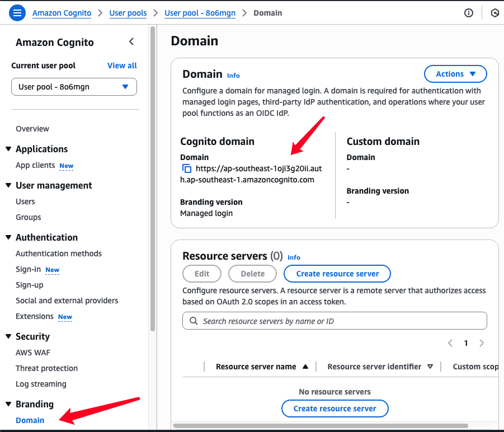Viewport: 504px width, 432px height.
Task: Collapse the Applications section
Action: [9, 149]
